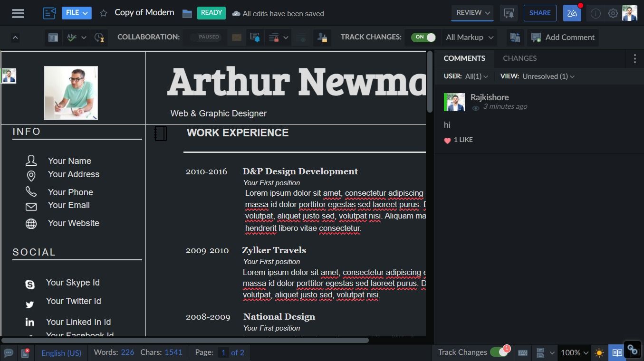Click the resume profile photo

71,93
